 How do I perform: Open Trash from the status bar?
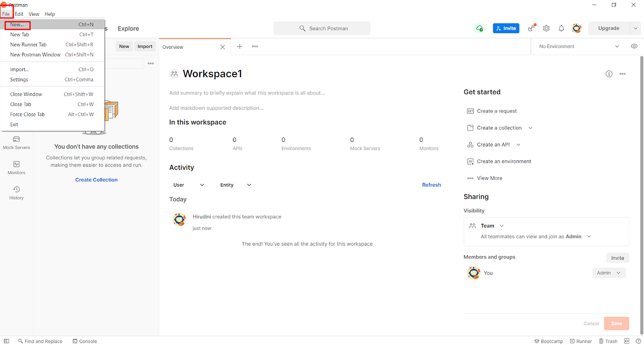[608, 341]
